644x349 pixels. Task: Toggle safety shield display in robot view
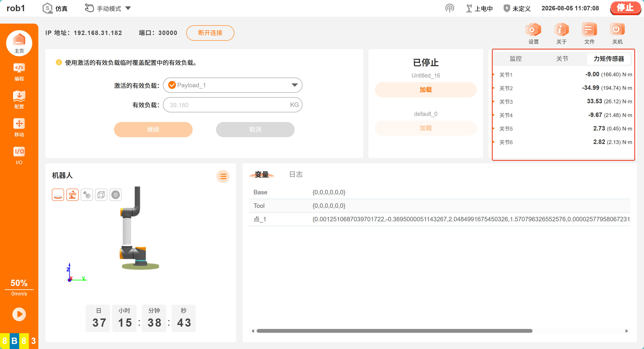(x=115, y=195)
